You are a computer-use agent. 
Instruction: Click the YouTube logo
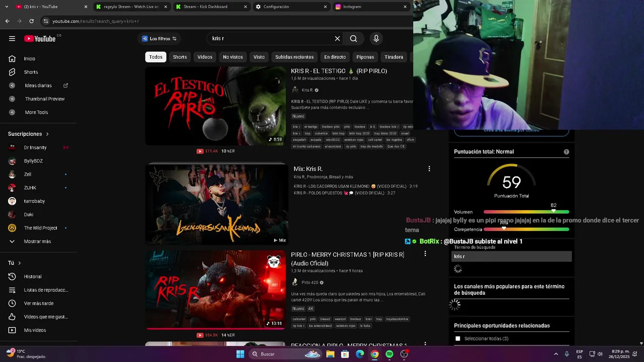40,39
